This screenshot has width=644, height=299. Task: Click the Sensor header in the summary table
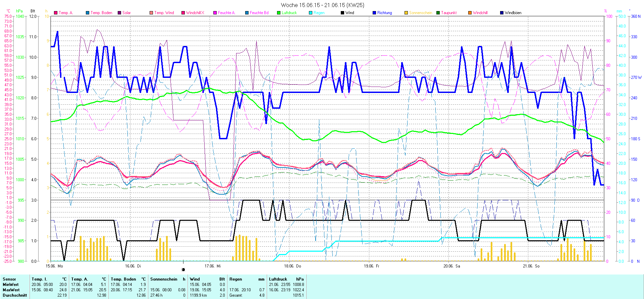9,279
